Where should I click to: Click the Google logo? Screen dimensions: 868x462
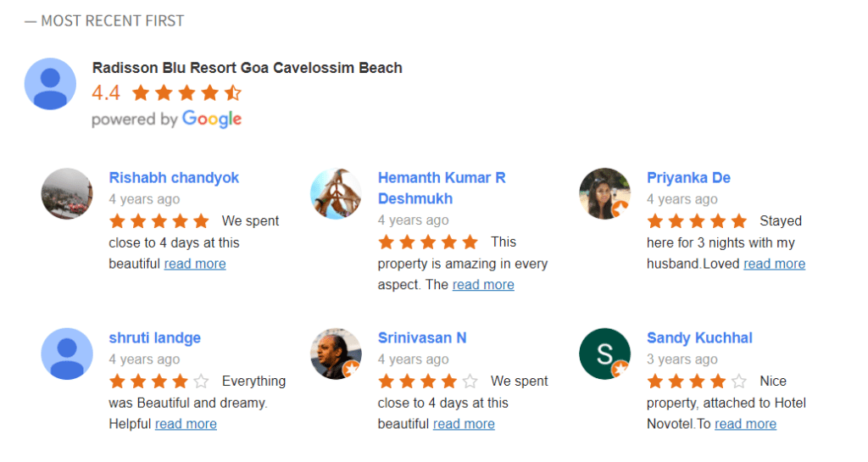(x=212, y=119)
